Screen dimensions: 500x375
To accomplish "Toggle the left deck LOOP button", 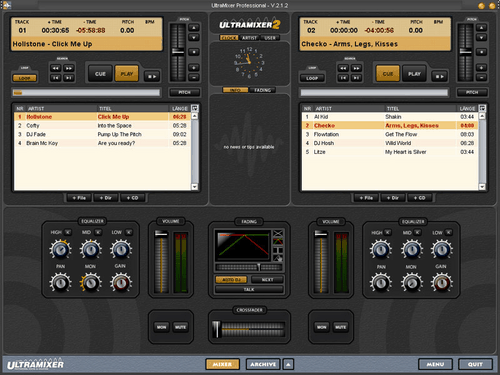I will click(24, 78).
